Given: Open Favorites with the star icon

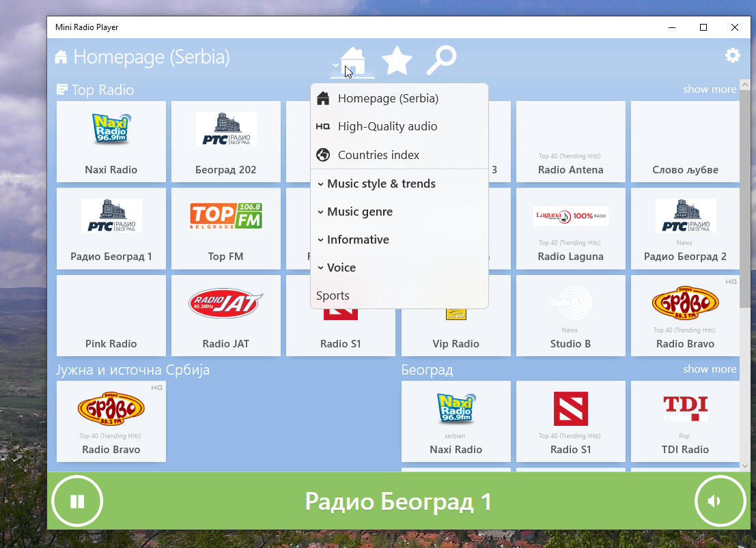Looking at the screenshot, I should point(397,61).
